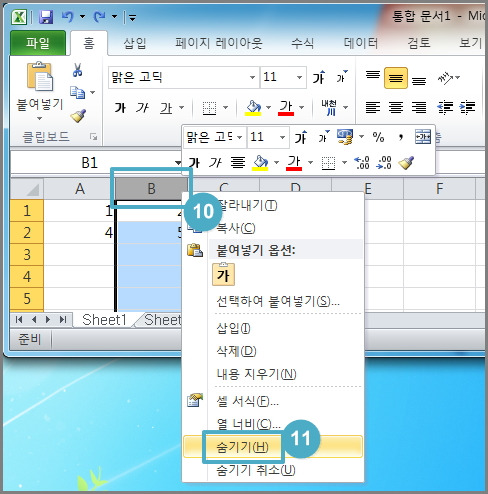Switch to the 삽입 ribbon tab
Image resolution: width=488 pixels, height=494 pixels.
coord(135,43)
